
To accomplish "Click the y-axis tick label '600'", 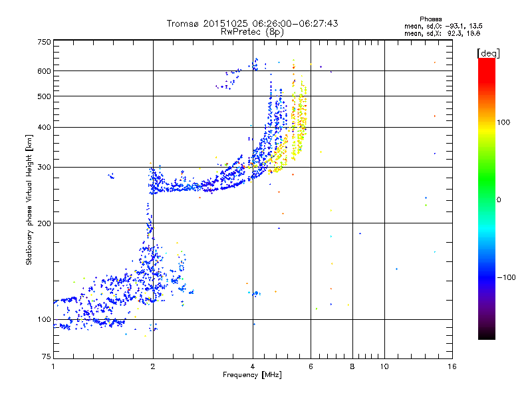I will [44, 71].
